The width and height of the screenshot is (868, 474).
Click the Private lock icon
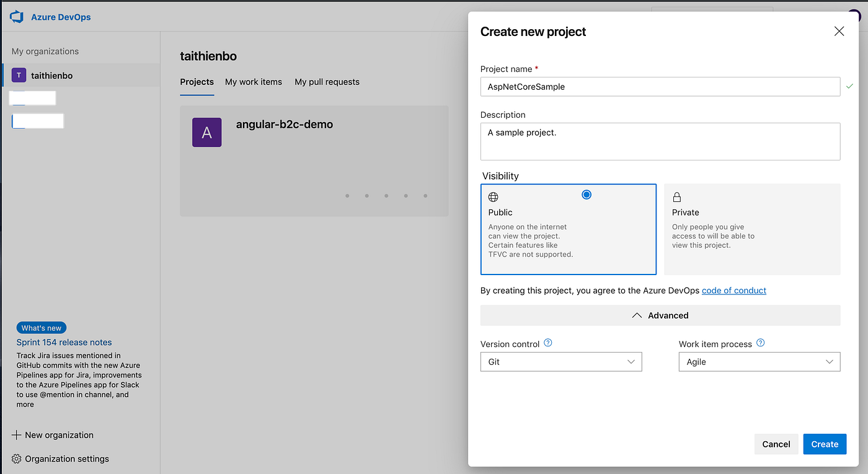[677, 197]
